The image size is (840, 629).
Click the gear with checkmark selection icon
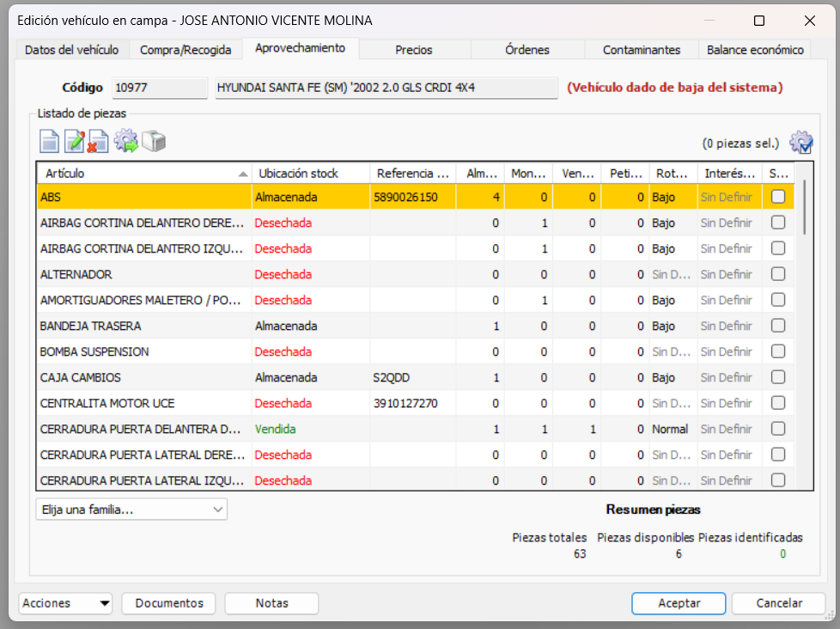click(800, 143)
